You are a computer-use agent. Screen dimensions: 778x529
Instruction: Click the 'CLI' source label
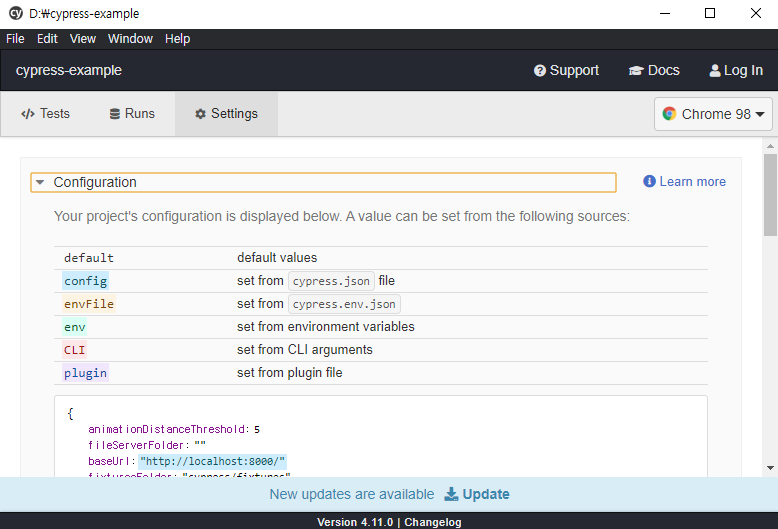pos(74,350)
